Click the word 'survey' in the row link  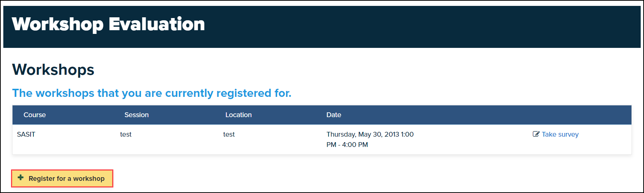point(569,134)
